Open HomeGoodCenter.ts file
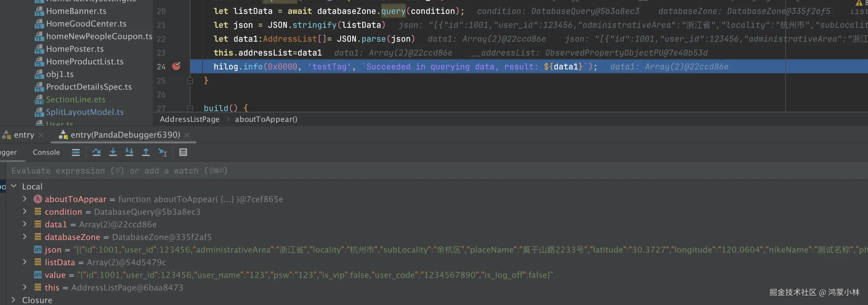Viewport: 868px width, 305px height. [86, 24]
